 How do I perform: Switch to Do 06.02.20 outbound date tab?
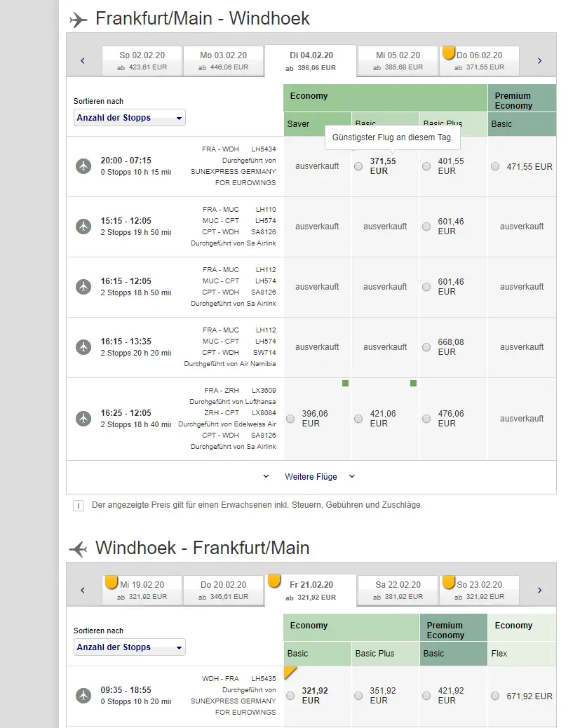[479, 61]
